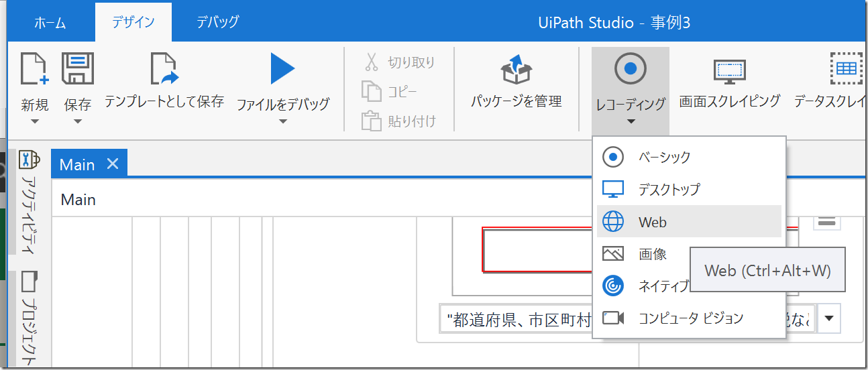Viewport: 868px width, 370px height.
Task: Click Save as Template (テンプレートとして保存) icon
Action: point(164,69)
